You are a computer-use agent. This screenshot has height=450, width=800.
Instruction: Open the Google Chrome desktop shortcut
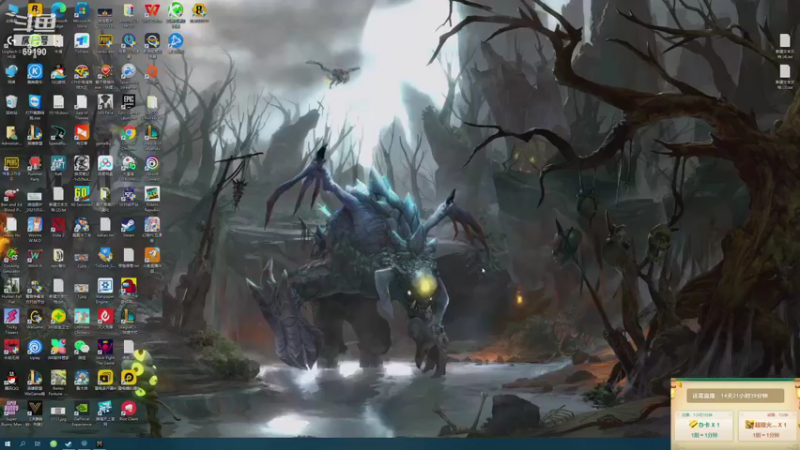128,133
